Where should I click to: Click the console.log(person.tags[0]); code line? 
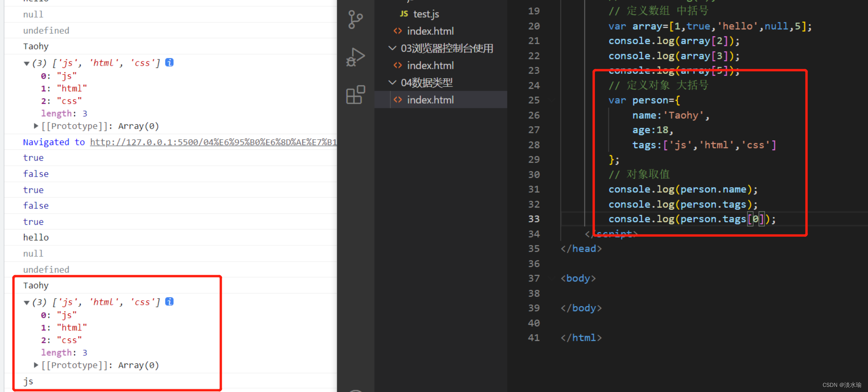click(692, 219)
